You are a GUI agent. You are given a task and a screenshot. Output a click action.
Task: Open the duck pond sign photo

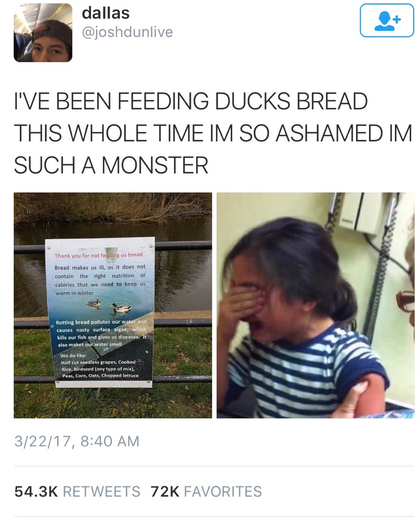click(x=113, y=305)
